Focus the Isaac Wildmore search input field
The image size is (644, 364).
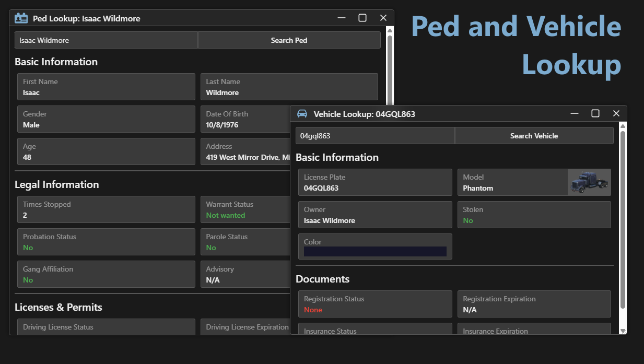(x=106, y=40)
